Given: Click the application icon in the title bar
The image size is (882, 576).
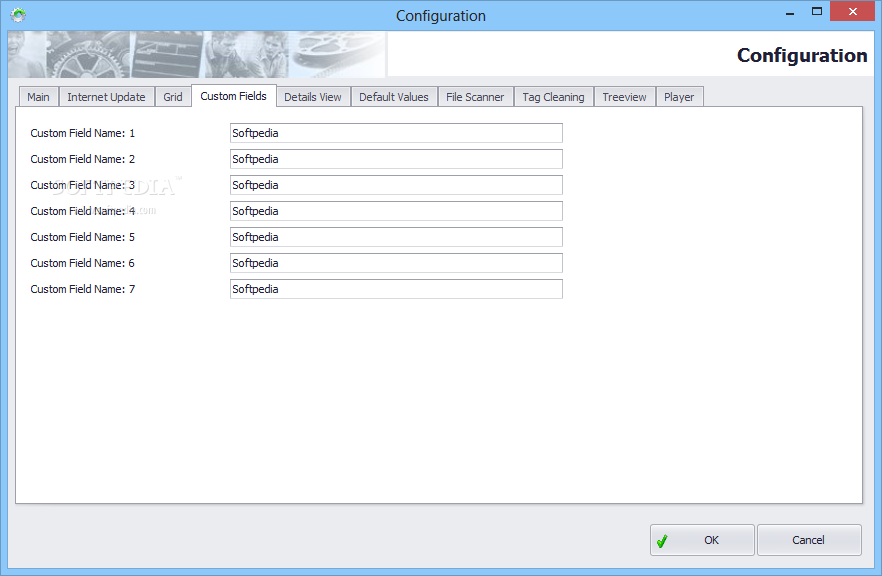Looking at the screenshot, I should click(18, 15).
